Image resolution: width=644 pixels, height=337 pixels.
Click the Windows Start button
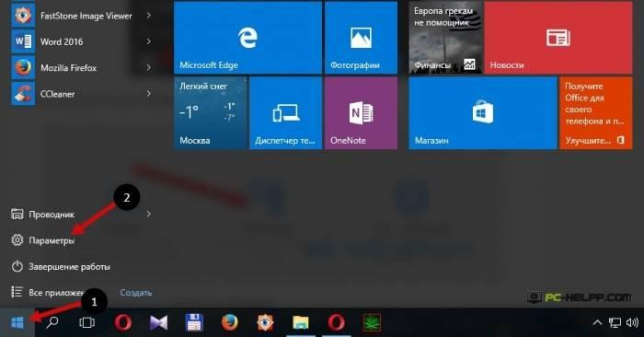tap(17, 322)
